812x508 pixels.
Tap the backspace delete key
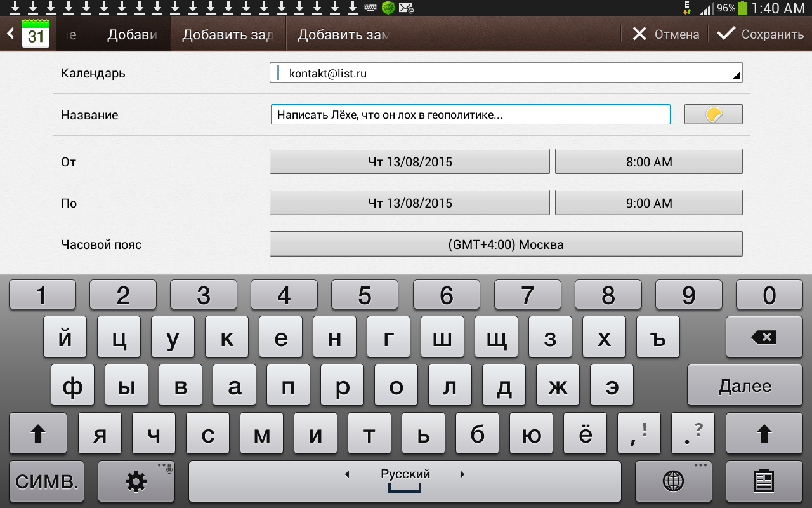point(764,337)
